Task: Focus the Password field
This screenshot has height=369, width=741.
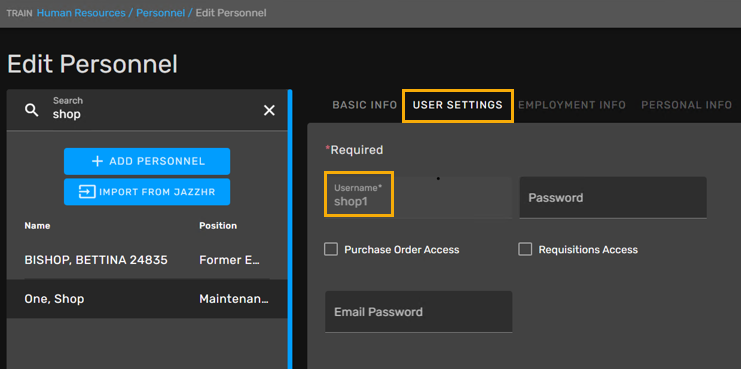Action: coord(613,198)
